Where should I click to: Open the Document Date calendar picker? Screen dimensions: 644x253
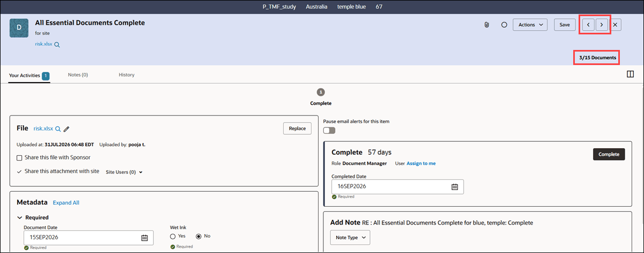tap(144, 237)
